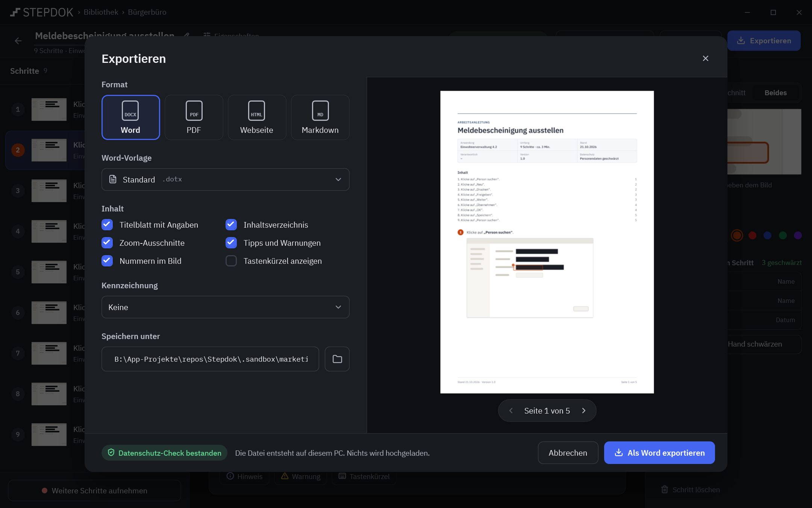Select the PDF format option
812x508 pixels.
click(194, 117)
